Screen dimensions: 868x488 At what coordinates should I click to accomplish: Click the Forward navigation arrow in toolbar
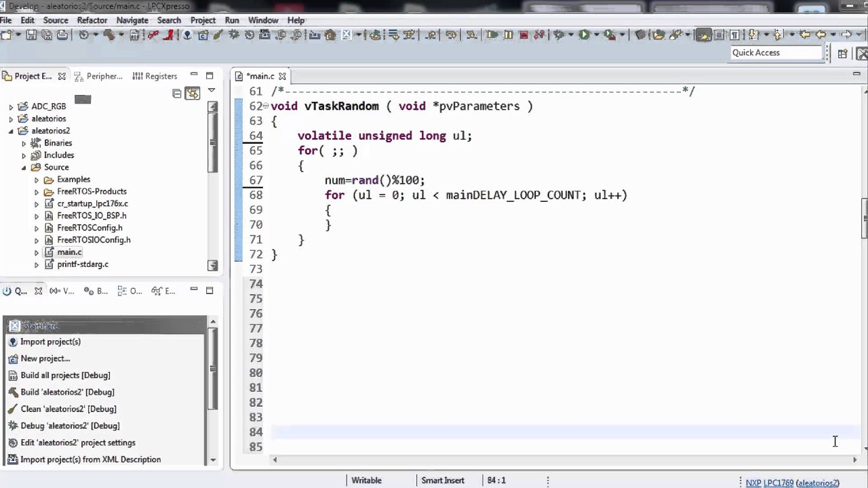(846, 35)
